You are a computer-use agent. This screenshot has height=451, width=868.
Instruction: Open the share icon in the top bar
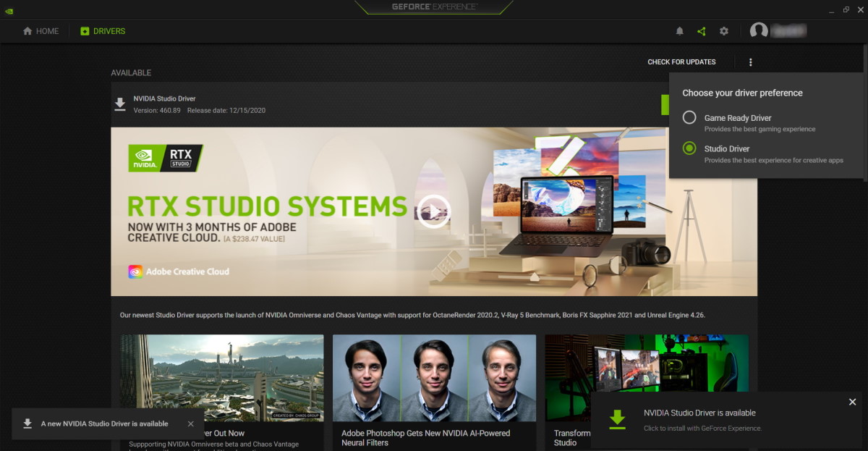pyautogui.click(x=701, y=31)
